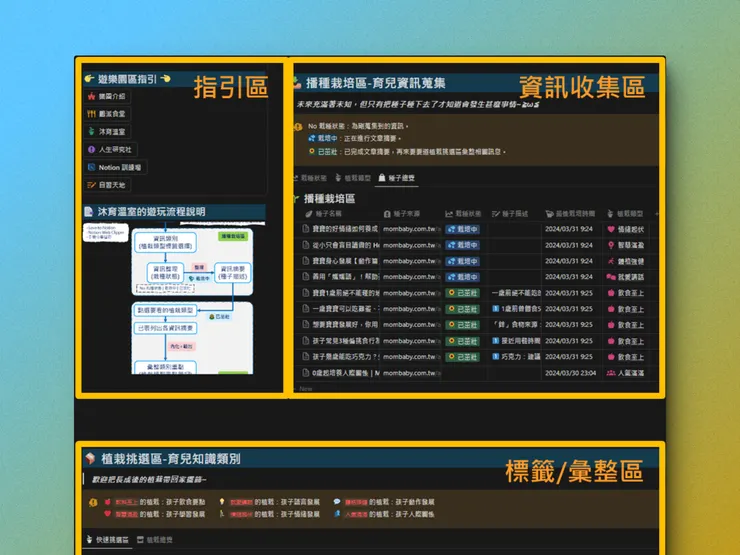This screenshot has width=740, height=555.
Task: Click the page icon beside 沐育溫室的遊玩流程說明
Action: [x=88, y=211]
